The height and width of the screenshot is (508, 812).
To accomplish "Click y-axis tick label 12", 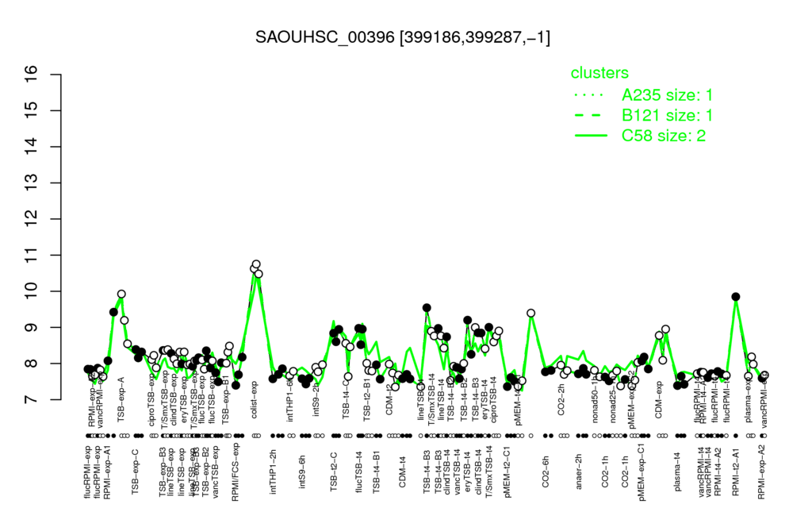I will point(32,219).
